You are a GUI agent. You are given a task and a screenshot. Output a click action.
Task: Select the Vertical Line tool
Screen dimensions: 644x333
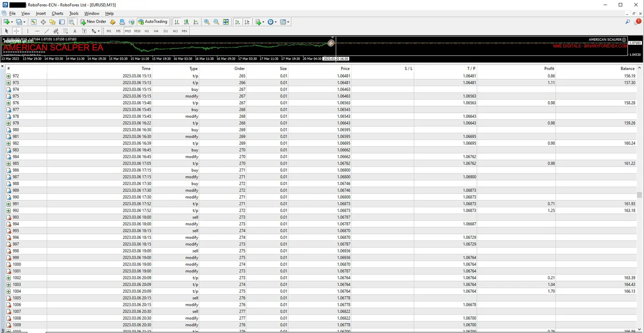coord(28,31)
